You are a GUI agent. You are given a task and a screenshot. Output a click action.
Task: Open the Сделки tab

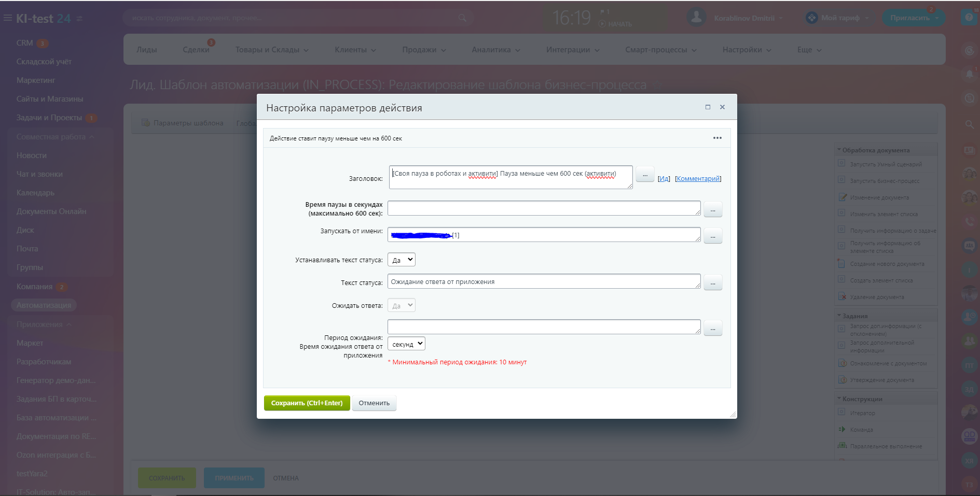point(196,50)
